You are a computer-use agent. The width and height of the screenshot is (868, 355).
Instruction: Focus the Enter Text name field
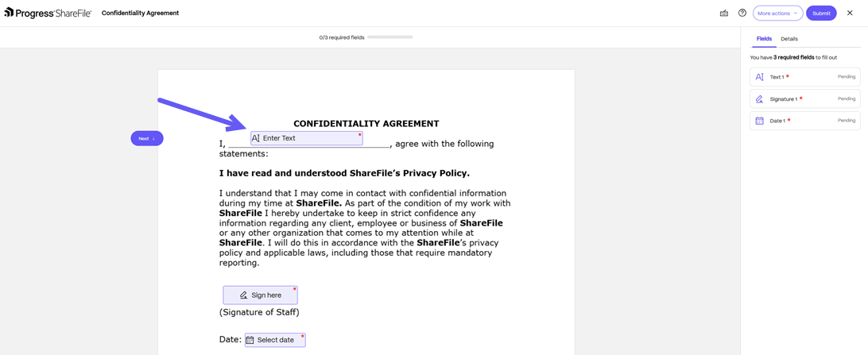click(x=307, y=138)
